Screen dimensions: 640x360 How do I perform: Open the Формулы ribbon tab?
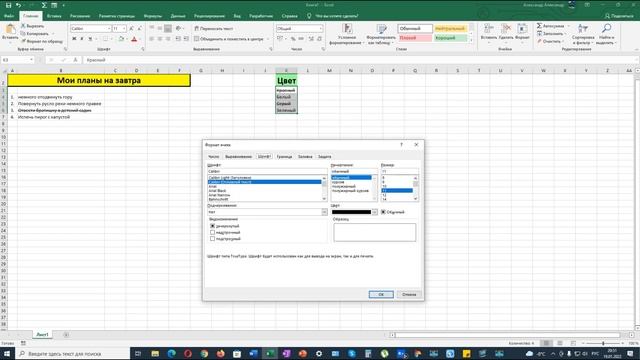click(153, 16)
